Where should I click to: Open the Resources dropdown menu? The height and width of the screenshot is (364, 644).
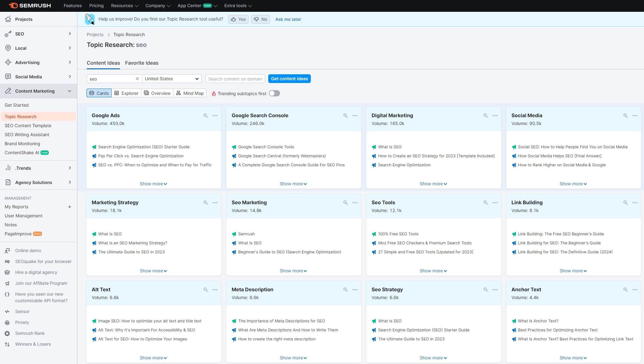coord(125,6)
